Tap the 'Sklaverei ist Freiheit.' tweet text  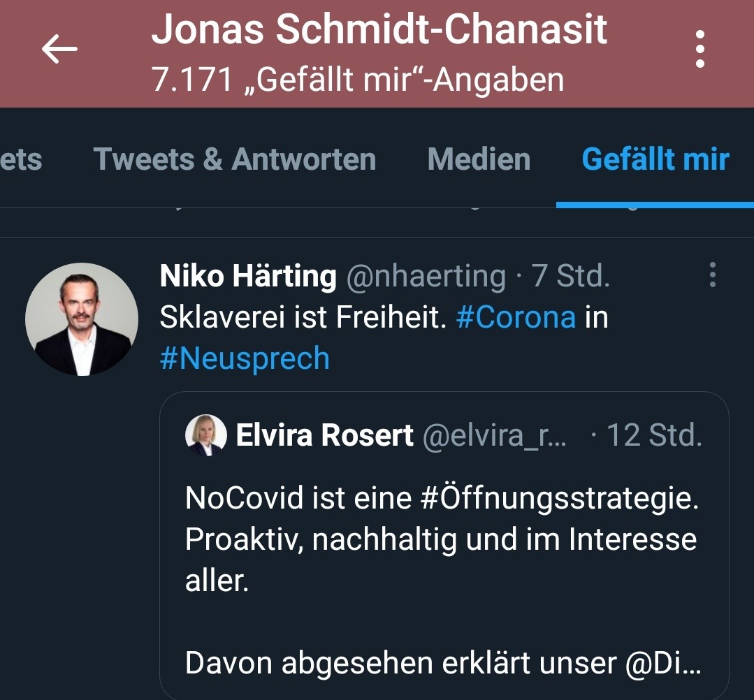pos(303,317)
